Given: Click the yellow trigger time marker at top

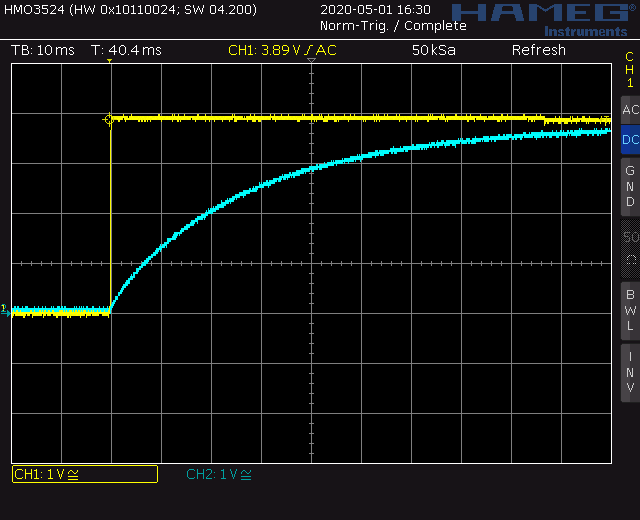Looking at the screenshot, I should 109,61.
